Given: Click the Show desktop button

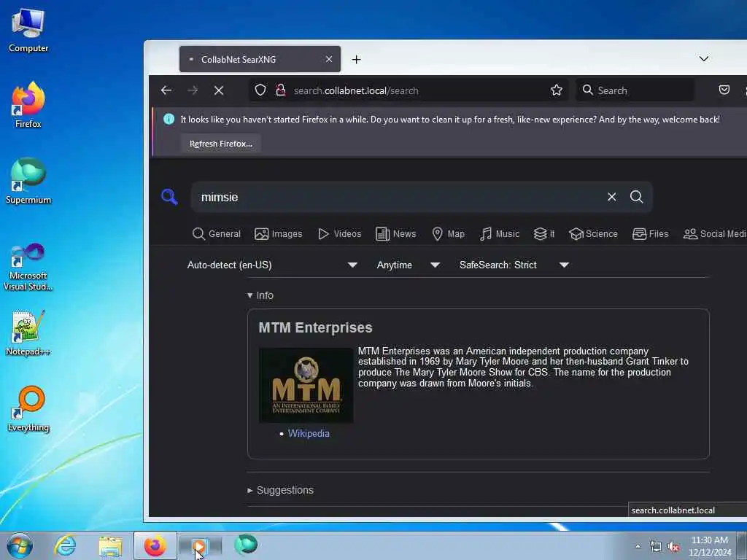Looking at the screenshot, I should [x=742, y=545].
